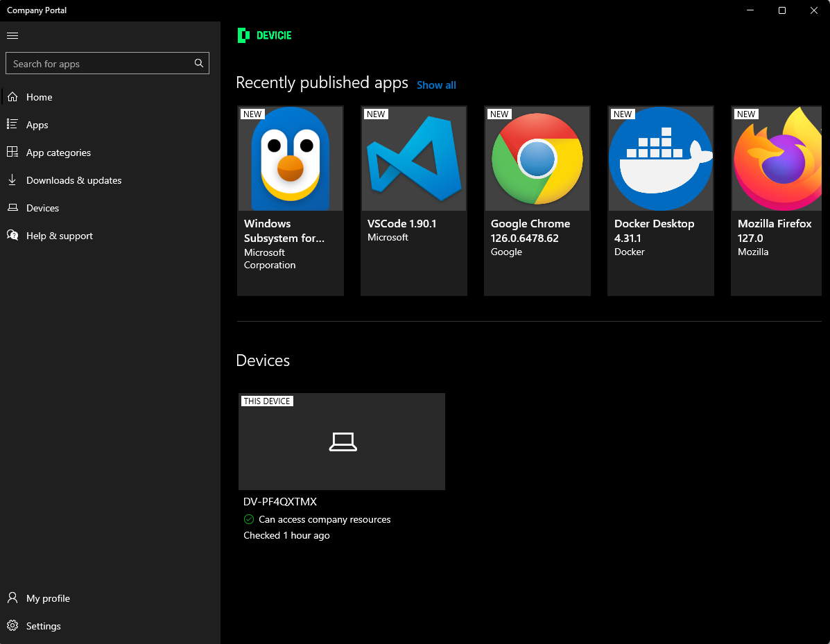Click the green compliance checkmark icon

pos(249,519)
